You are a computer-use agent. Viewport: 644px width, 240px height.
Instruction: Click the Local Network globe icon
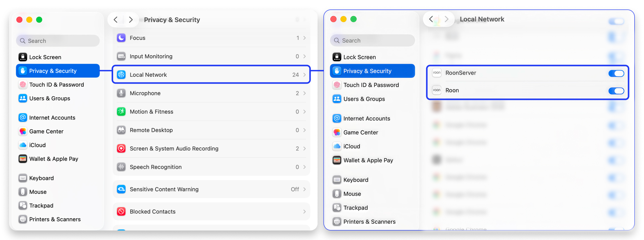tap(121, 75)
